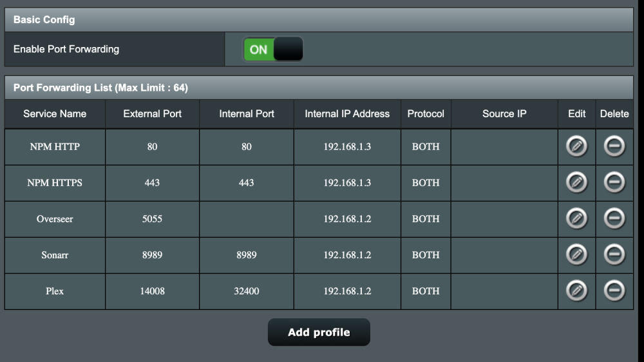This screenshot has height=362, width=644.
Task: Click Sonarr internal port 8989
Action: click(247, 255)
